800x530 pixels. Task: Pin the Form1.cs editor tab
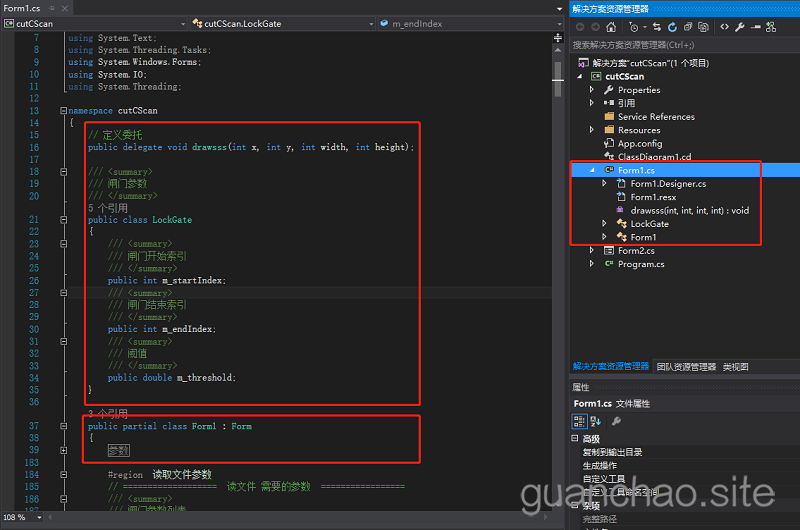[52, 8]
